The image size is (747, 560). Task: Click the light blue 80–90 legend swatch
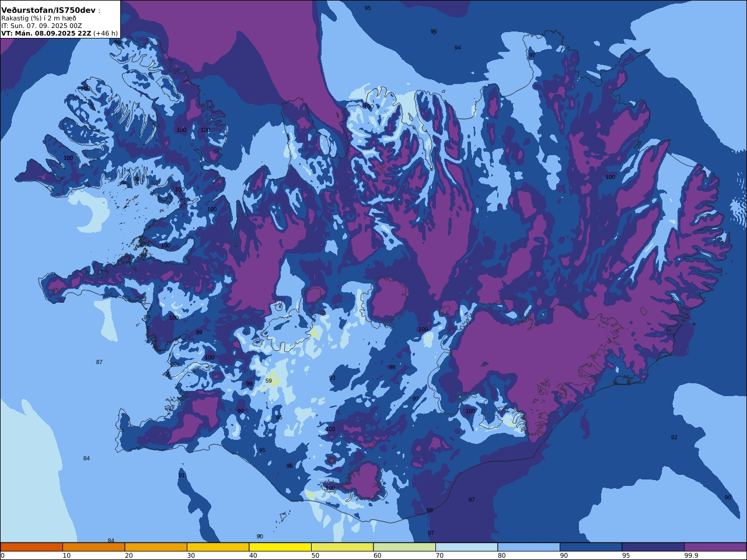(529, 547)
